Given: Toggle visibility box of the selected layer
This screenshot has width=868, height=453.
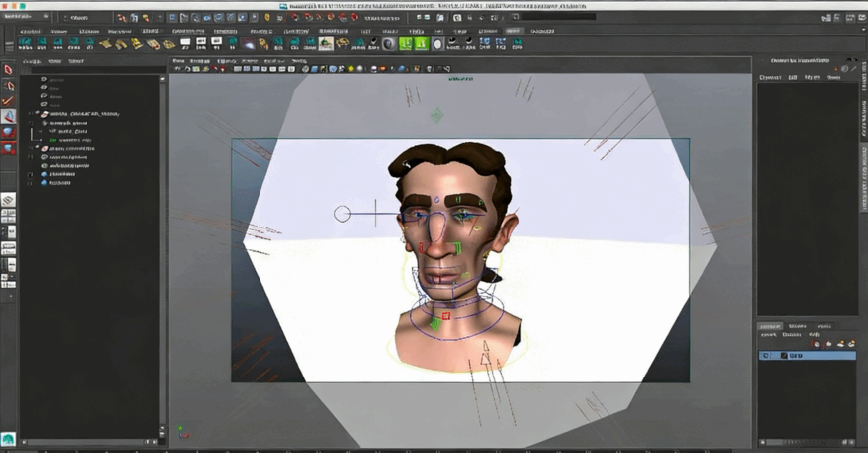Looking at the screenshot, I should click(765, 356).
